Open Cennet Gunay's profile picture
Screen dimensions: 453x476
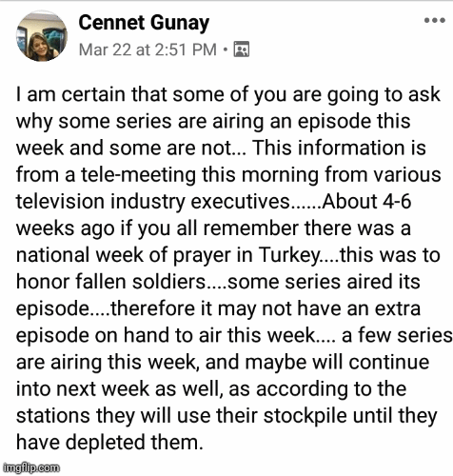click(x=42, y=35)
